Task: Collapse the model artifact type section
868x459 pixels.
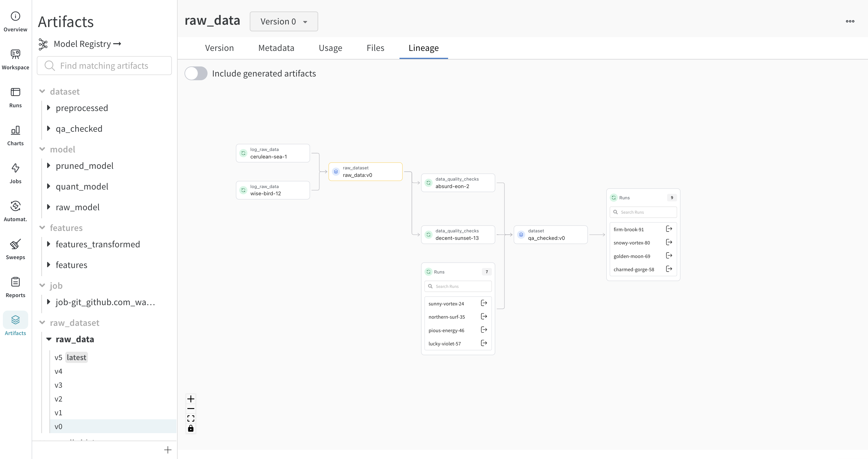Action: coord(42,149)
